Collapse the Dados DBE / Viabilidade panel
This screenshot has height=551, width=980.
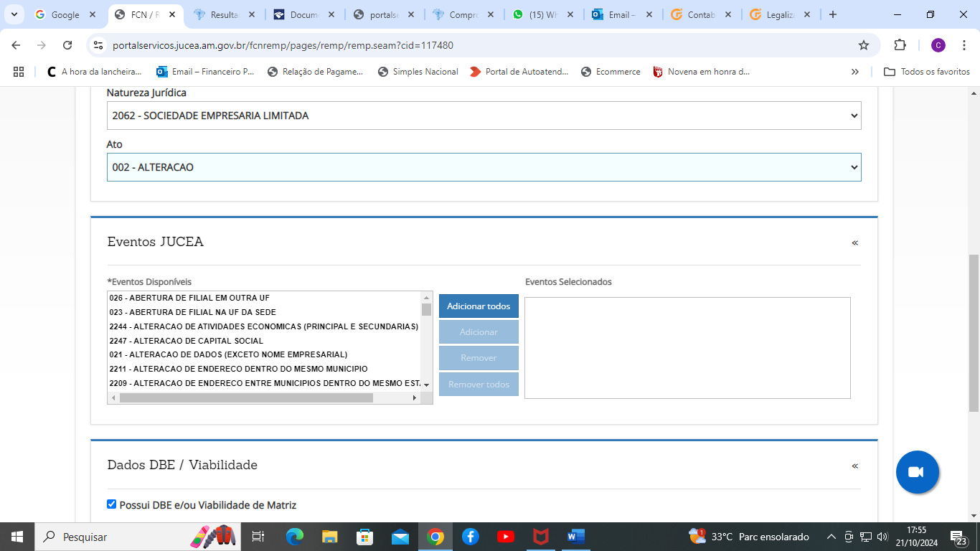pyautogui.click(x=854, y=466)
